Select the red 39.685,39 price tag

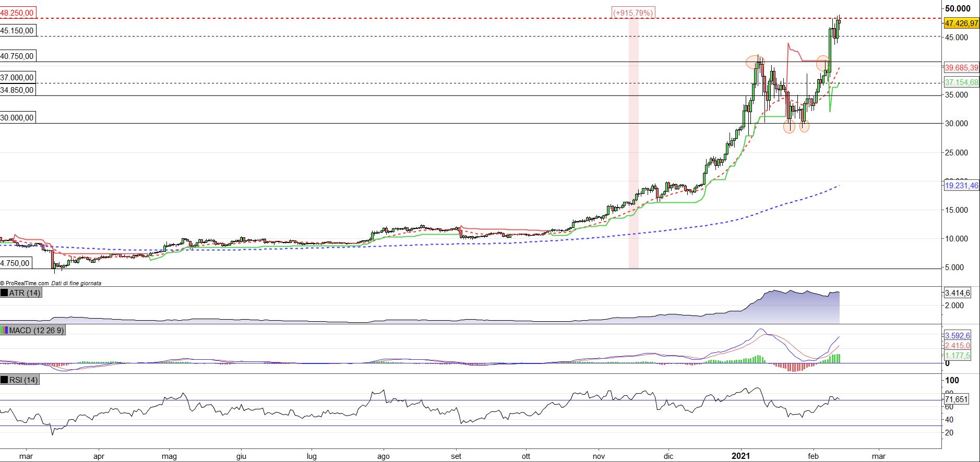961,67
